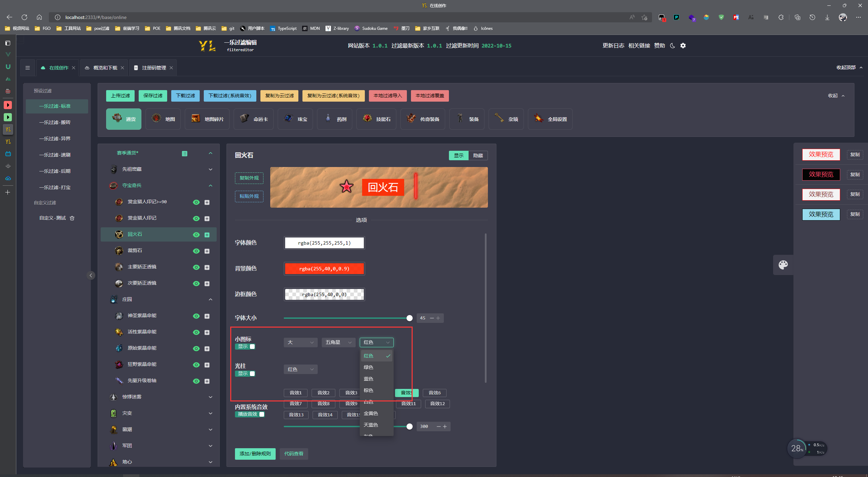This screenshot has width=868, height=477.
Task: Open 字体颜色 color picker
Action: pyautogui.click(x=324, y=243)
